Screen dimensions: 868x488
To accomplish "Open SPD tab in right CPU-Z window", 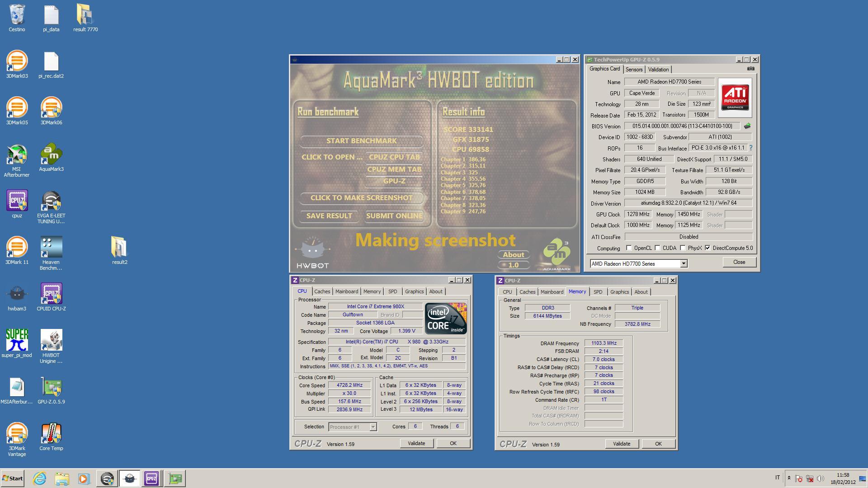I will pos(598,292).
